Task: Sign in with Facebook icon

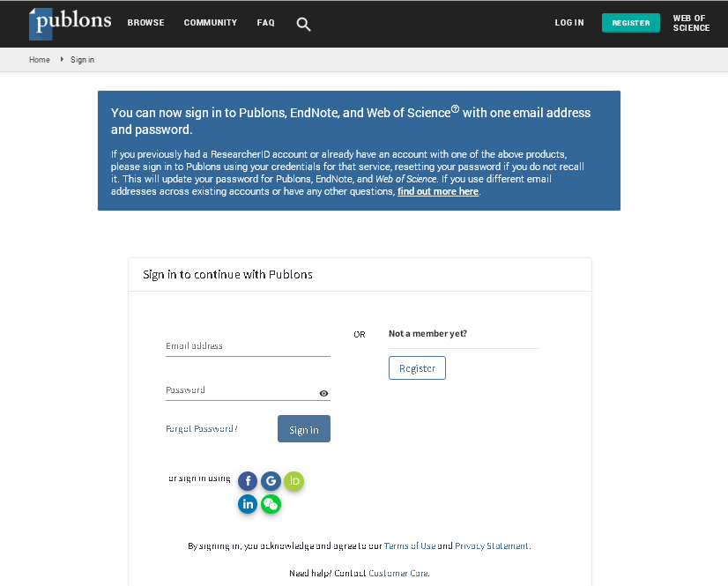Action: (248, 481)
